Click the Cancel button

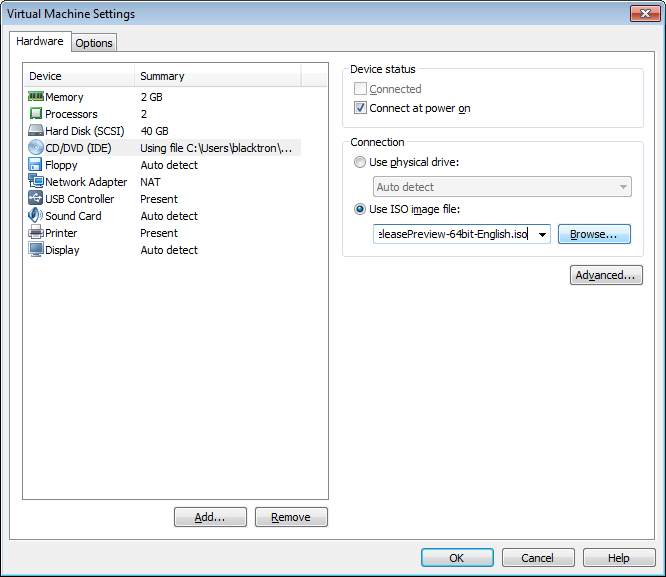coord(538,557)
